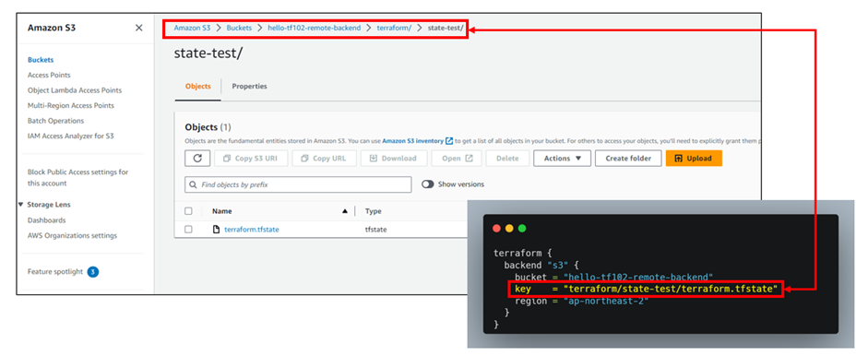Toggle the Show versions switch
Screen dimensions: 868x356
click(427, 184)
